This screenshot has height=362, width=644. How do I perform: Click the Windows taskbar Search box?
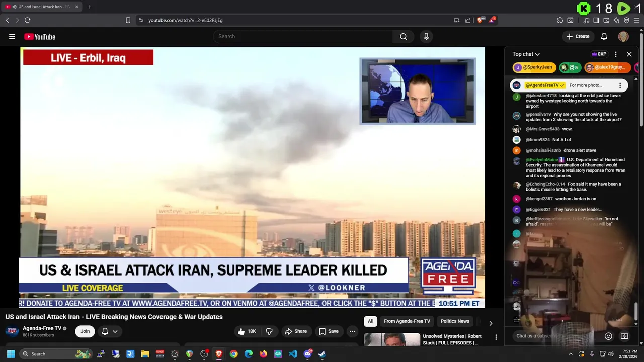tap(56, 354)
